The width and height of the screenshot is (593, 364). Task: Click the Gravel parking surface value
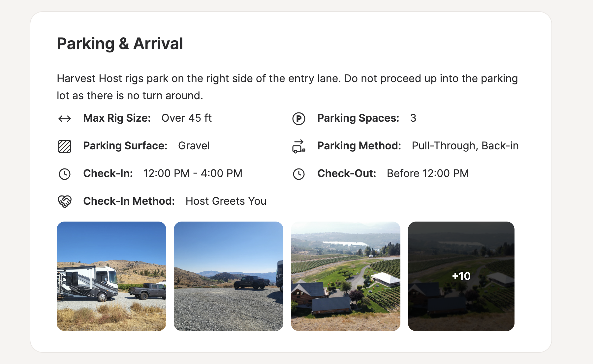(194, 146)
